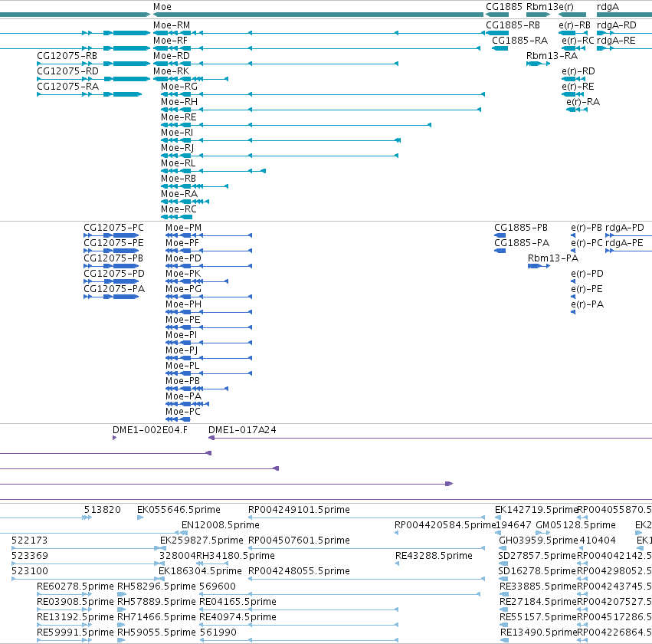Click the CG12075-RB transcript label
652x644 pixels.
(x=67, y=56)
